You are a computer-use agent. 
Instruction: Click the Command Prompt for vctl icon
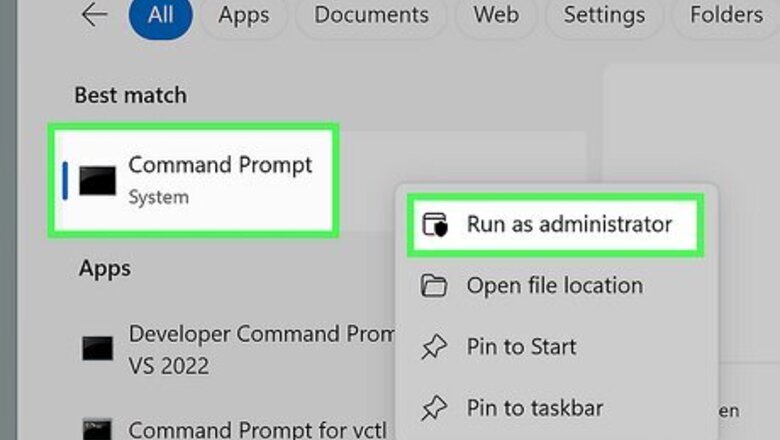point(98,430)
